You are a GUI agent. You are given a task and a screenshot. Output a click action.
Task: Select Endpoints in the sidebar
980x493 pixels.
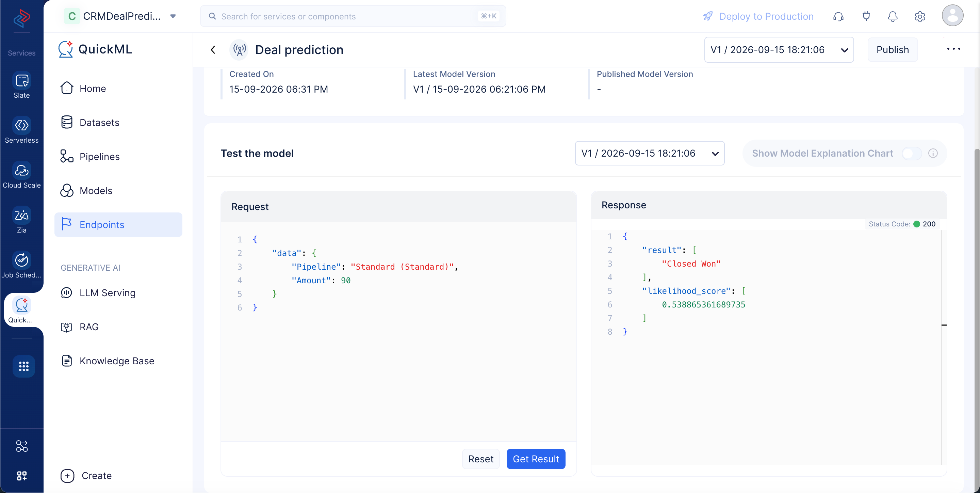pos(118,225)
